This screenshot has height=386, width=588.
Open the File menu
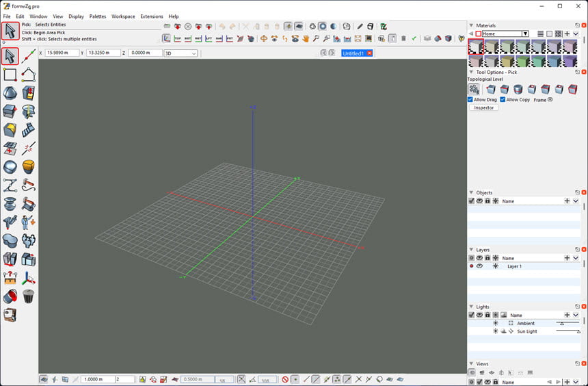click(7, 16)
